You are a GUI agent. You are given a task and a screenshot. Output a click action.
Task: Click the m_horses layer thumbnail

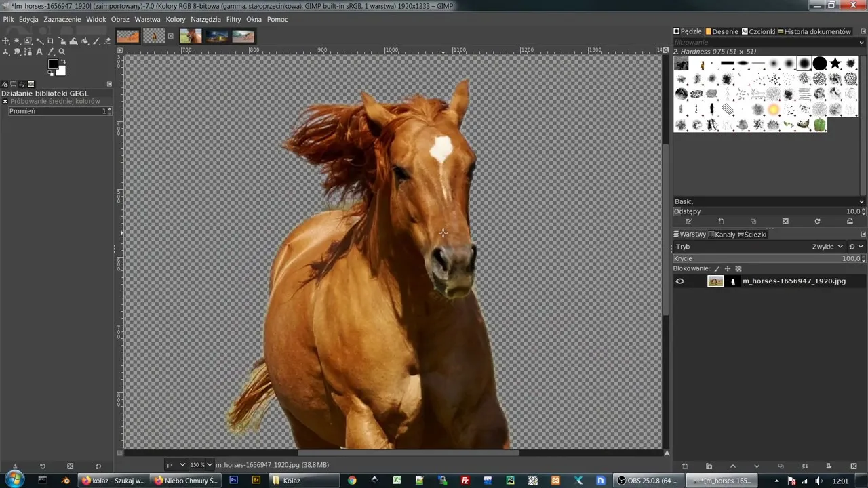[715, 281]
